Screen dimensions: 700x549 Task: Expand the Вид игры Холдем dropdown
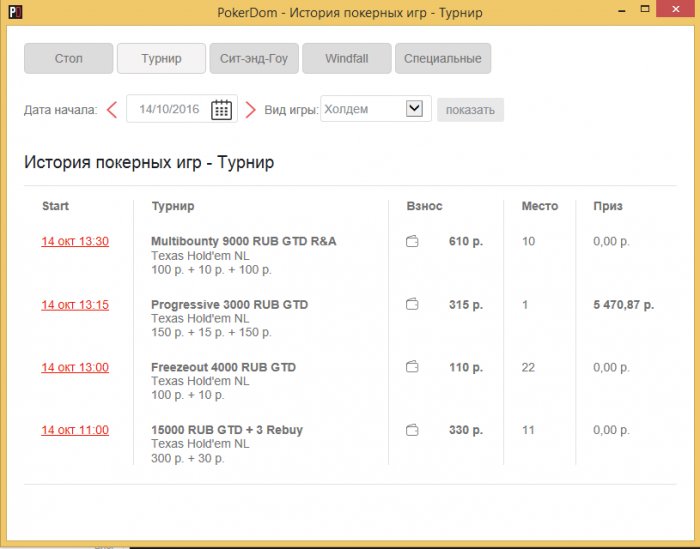(414, 109)
